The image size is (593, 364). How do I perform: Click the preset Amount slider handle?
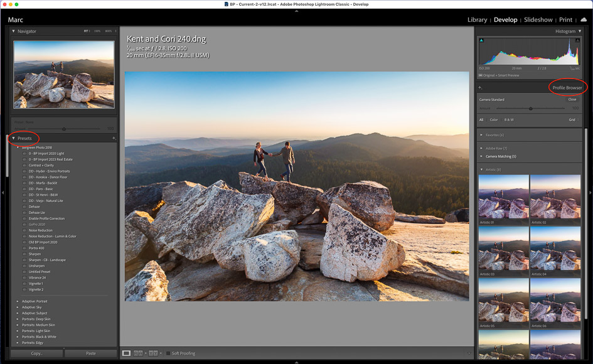pos(64,129)
